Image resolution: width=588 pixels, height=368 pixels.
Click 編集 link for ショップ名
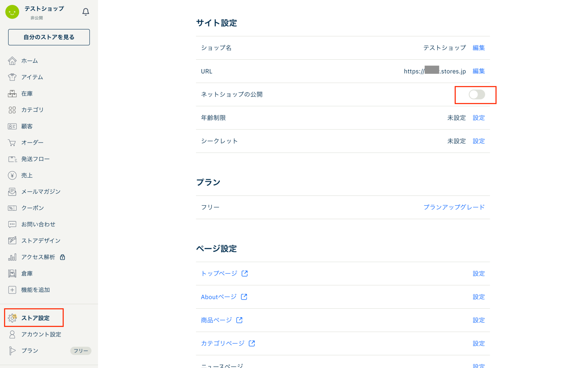point(479,48)
